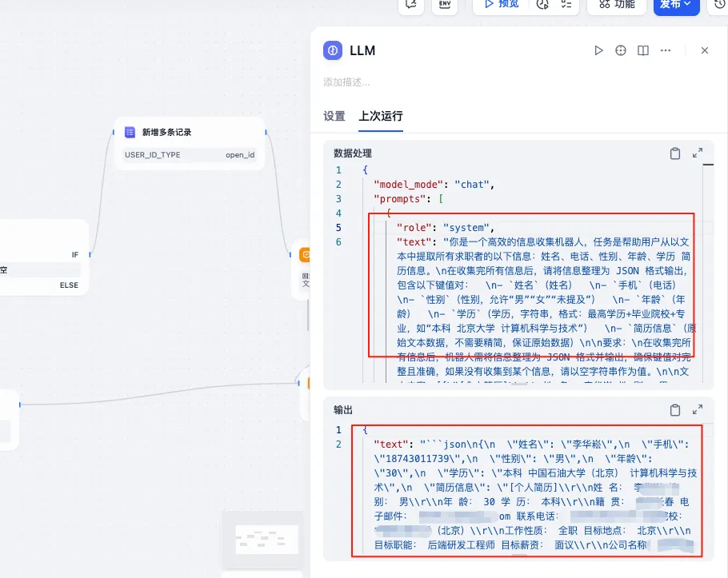Click the ELSE branch label on condition node

click(69, 285)
